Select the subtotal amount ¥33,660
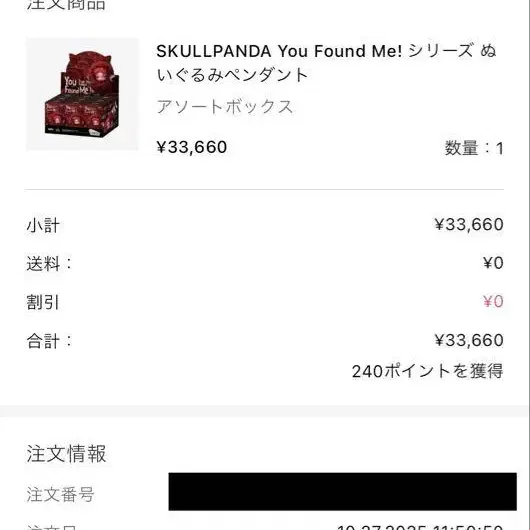This screenshot has height=530, width=530. point(469,224)
